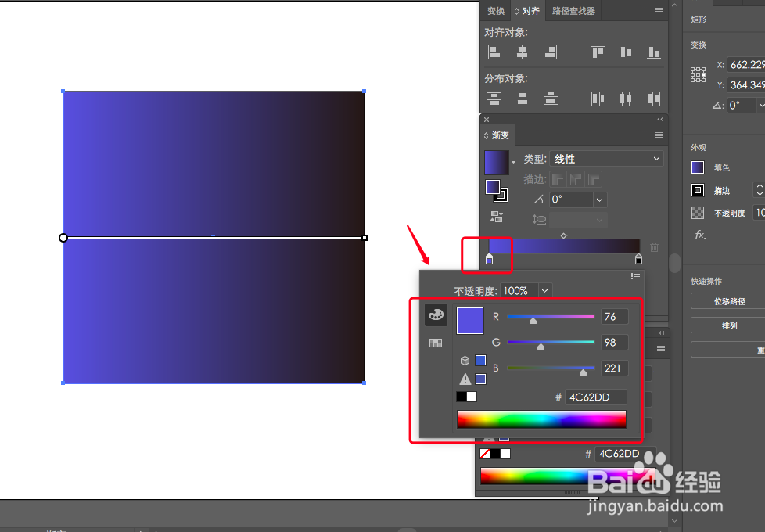765x532 pixels.
Task: Click X position field 662.229
Action: (x=746, y=64)
